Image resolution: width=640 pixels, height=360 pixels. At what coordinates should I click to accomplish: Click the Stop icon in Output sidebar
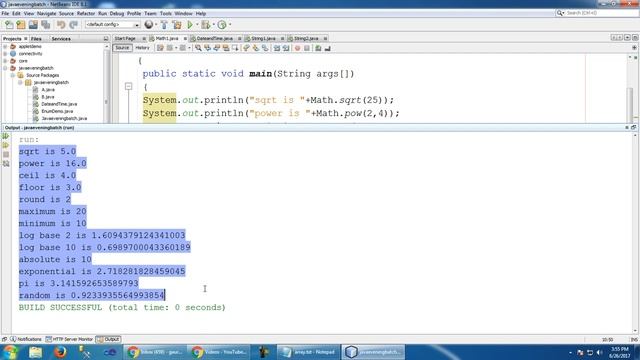6,154
